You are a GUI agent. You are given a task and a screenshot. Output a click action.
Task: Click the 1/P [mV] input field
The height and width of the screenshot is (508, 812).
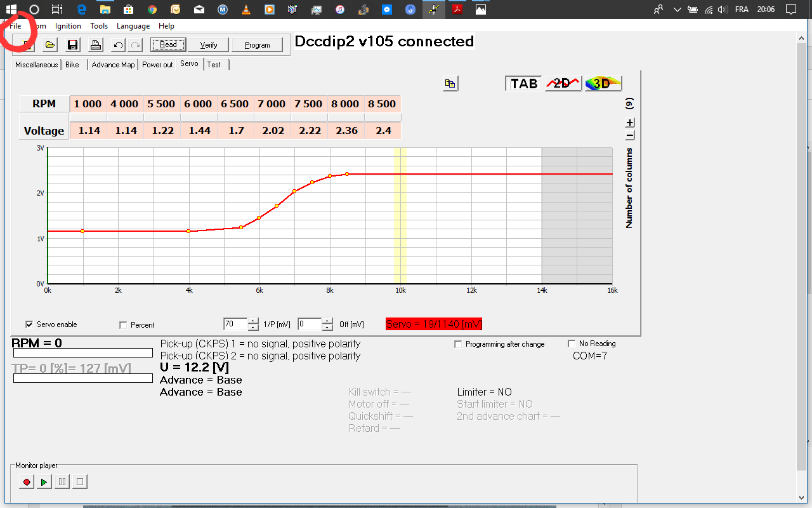235,324
